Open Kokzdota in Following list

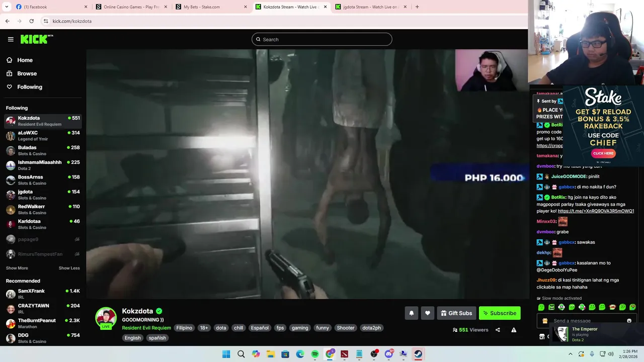pyautogui.click(x=43, y=121)
